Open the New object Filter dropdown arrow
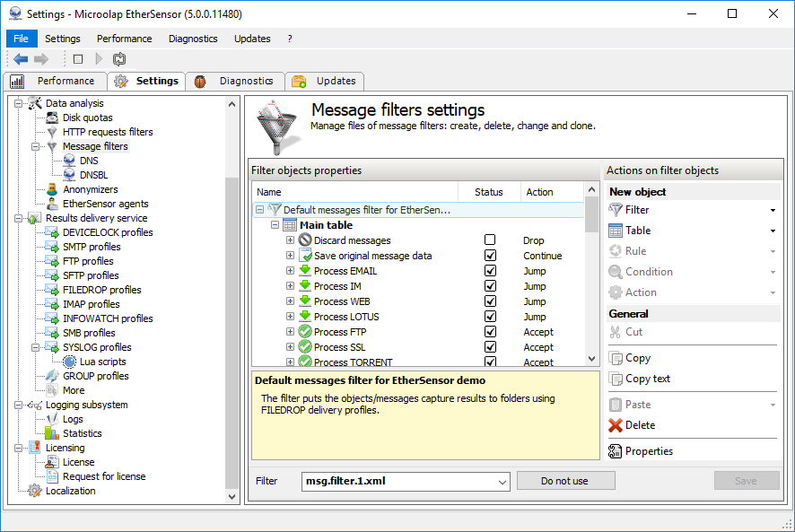Image resolution: width=795 pixels, height=532 pixels. [773, 210]
